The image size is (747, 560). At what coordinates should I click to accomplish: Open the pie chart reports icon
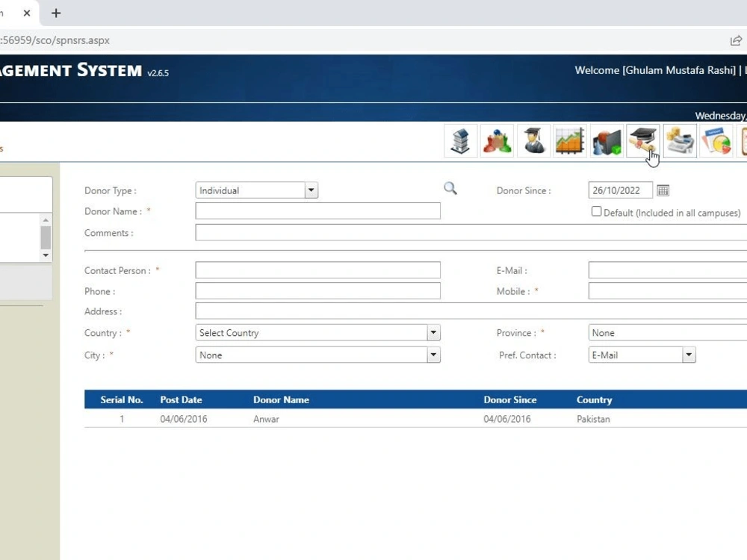pos(716,141)
